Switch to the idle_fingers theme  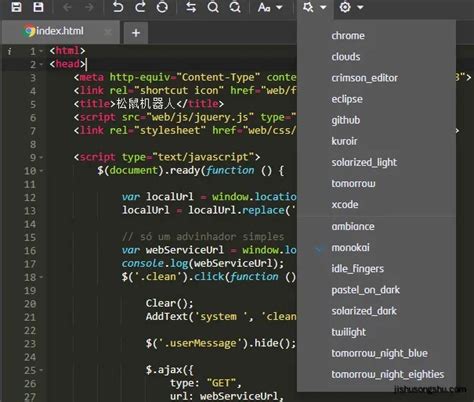[357, 269]
